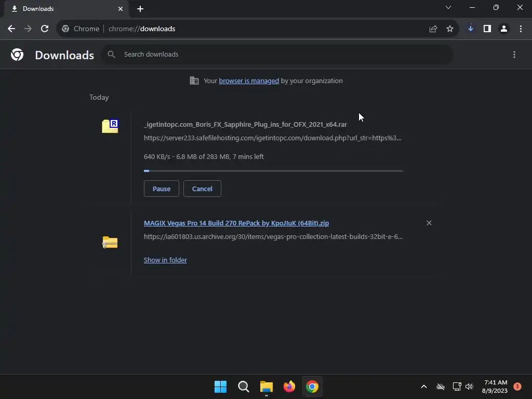532x399 pixels.
Task: Share this page via address bar icon
Action: (433, 29)
